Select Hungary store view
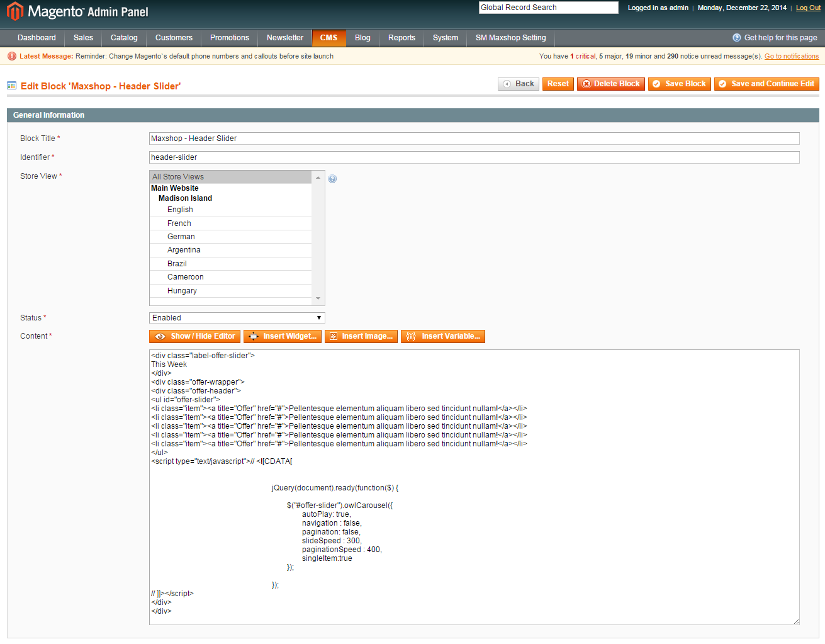The height and width of the screenshot is (644, 825). [230, 291]
